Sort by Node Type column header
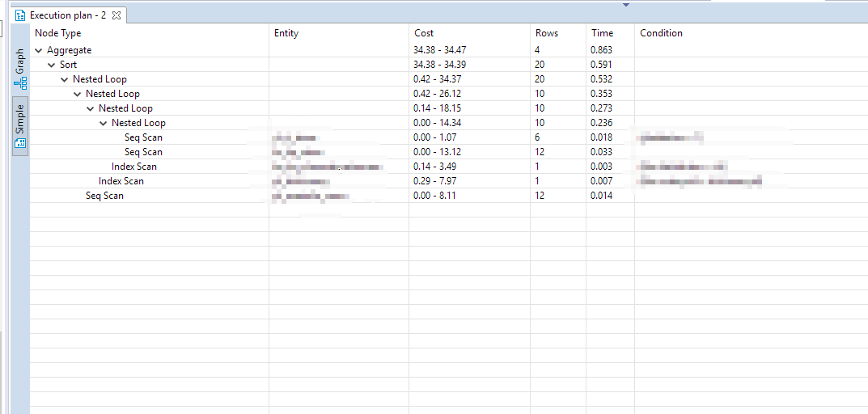Image resolution: width=868 pixels, height=414 pixels. click(x=150, y=33)
